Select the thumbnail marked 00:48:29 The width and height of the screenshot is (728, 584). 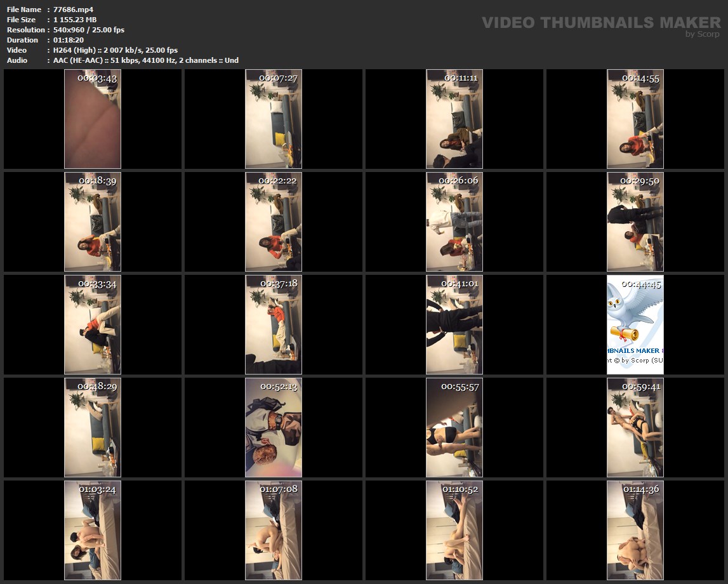tap(93, 427)
